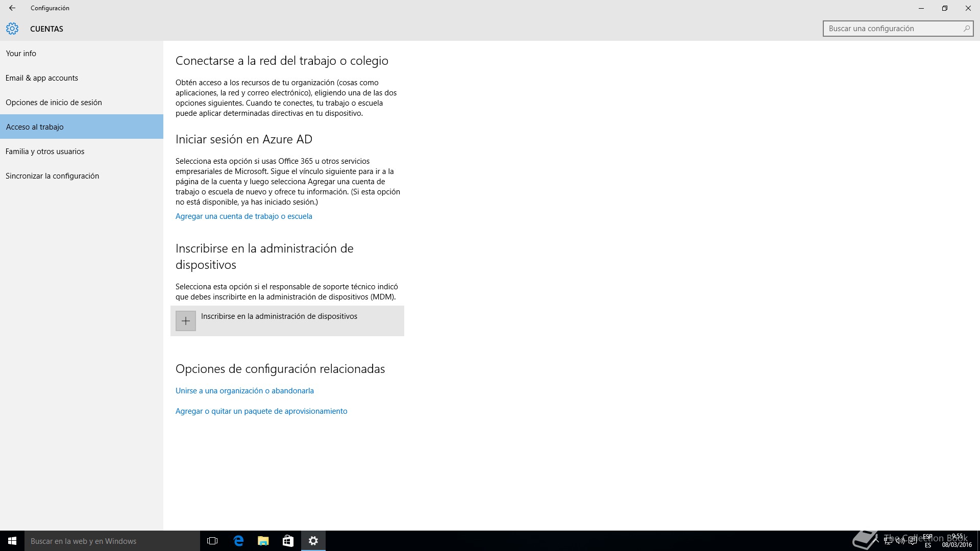Open the network status tray icon

pyautogui.click(x=888, y=541)
